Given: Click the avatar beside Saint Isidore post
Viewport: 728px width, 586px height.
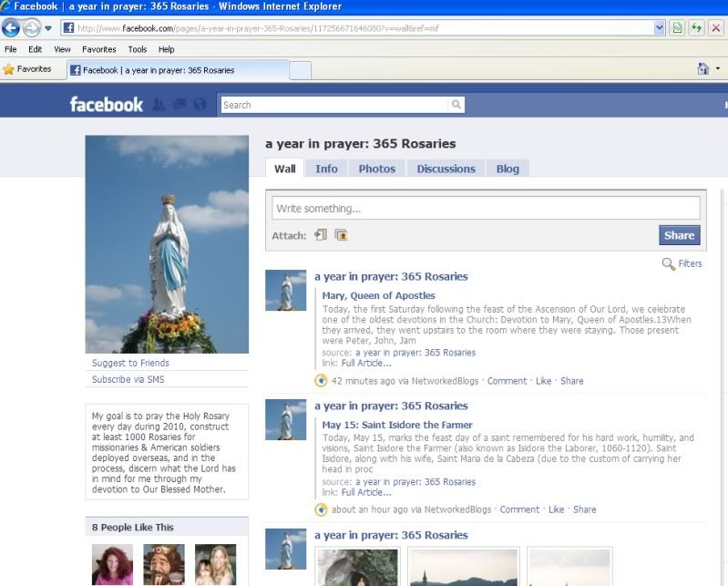Looking at the screenshot, I should pyautogui.click(x=285, y=419).
